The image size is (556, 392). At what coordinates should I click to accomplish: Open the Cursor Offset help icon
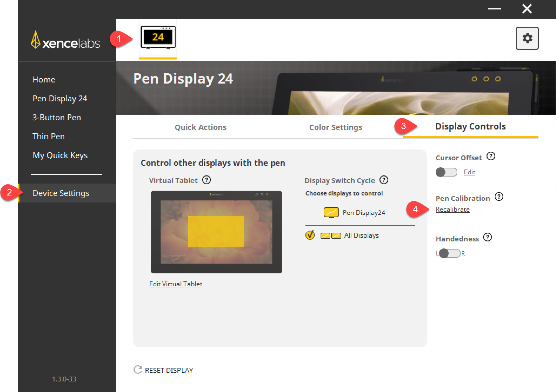click(x=491, y=156)
